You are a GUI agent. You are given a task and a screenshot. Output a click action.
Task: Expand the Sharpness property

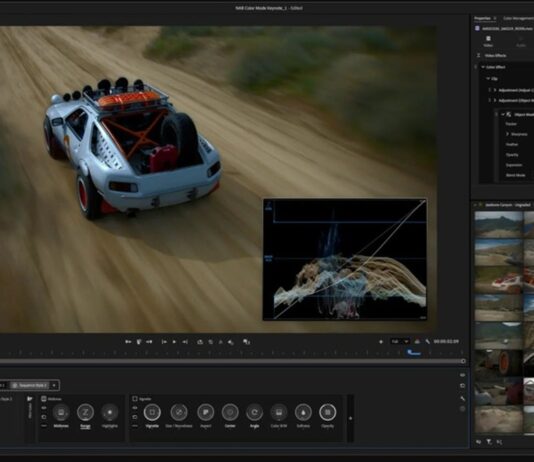(507, 134)
